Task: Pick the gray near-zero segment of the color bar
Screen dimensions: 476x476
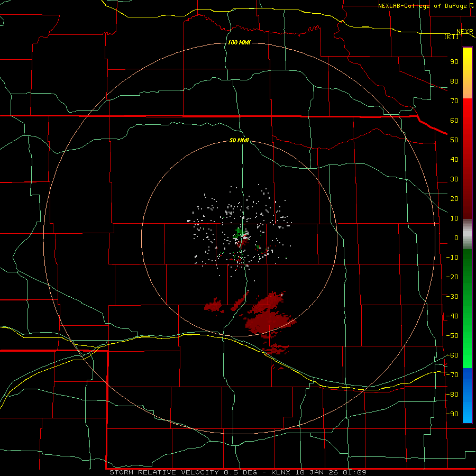Action: [x=467, y=234]
